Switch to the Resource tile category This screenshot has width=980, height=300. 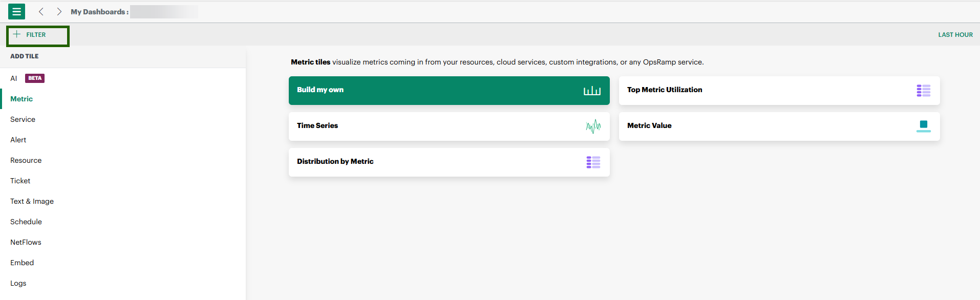(x=26, y=160)
